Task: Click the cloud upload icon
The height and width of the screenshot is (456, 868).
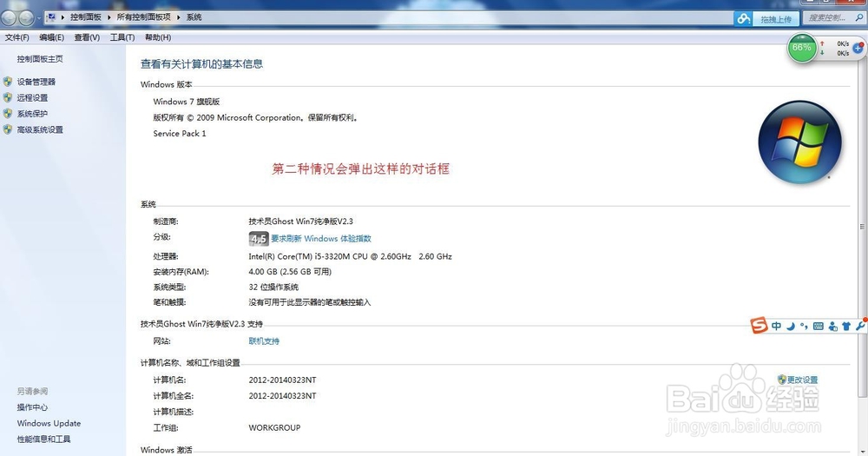Action: (x=743, y=19)
